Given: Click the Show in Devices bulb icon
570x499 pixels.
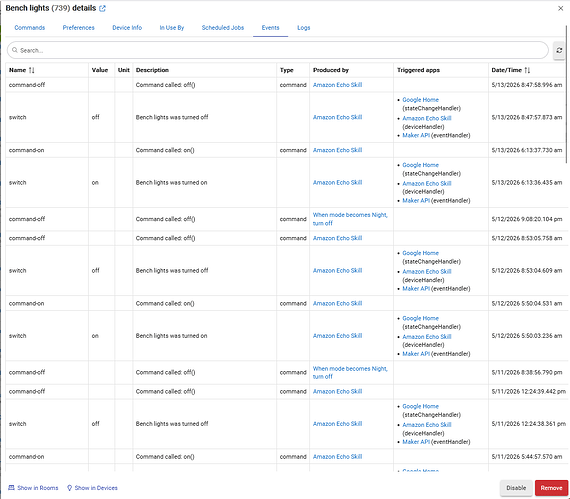Looking at the screenshot, I should (69, 488).
